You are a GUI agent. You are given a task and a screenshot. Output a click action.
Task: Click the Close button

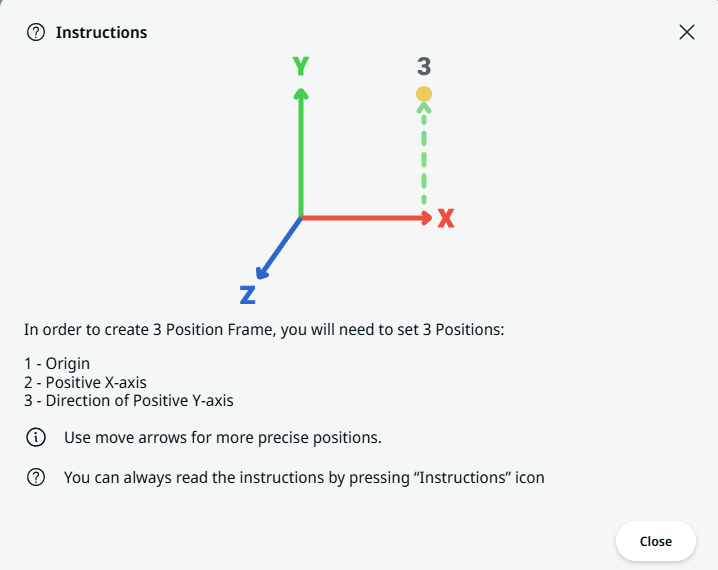pyautogui.click(x=655, y=541)
